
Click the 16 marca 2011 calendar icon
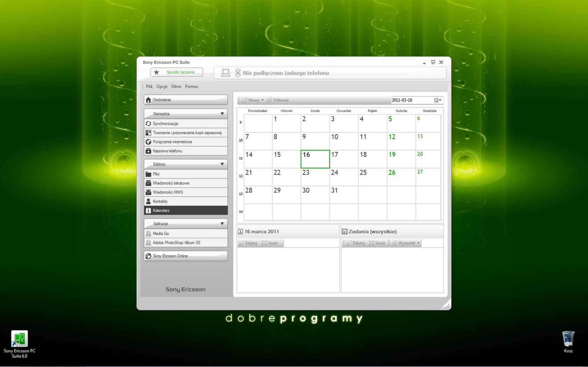tap(240, 231)
